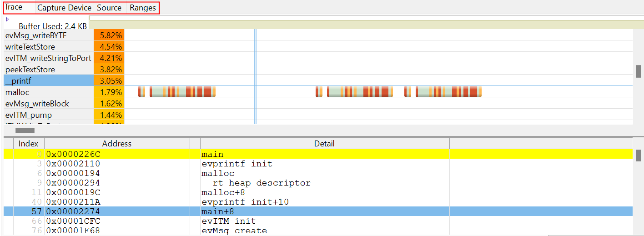Sort by the Index column header
The height and width of the screenshot is (236, 644).
(x=28, y=144)
